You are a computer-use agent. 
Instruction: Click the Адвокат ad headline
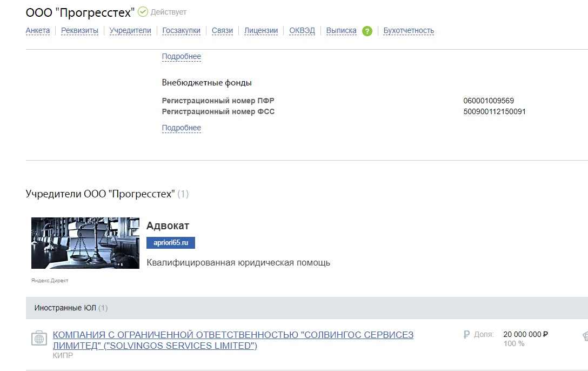point(168,226)
